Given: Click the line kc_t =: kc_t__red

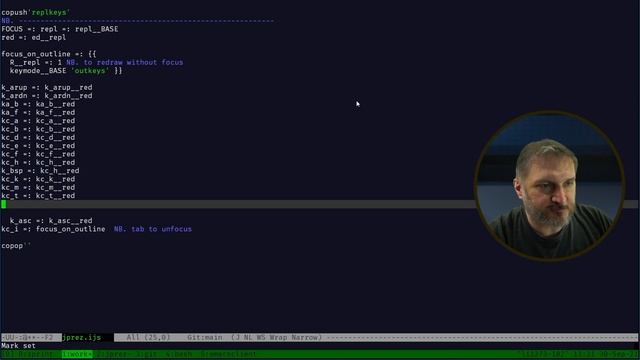Looking at the screenshot, I should tap(38, 196).
